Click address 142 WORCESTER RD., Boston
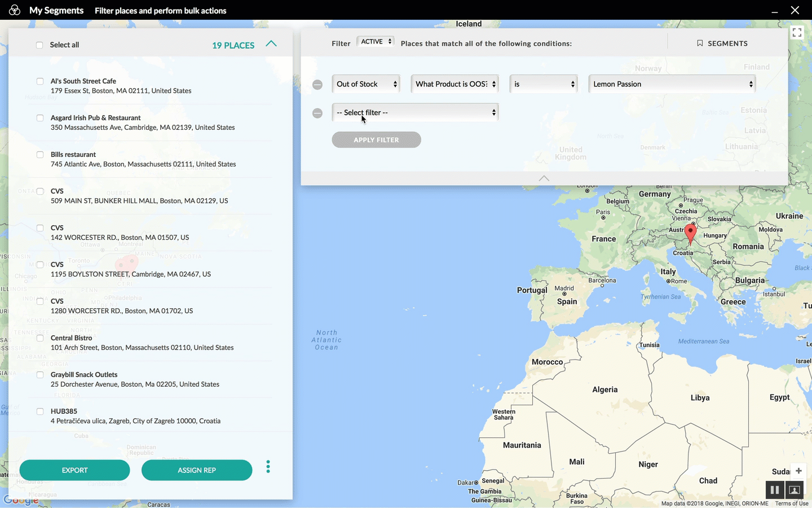812x508 pixels. coord(120,238)
